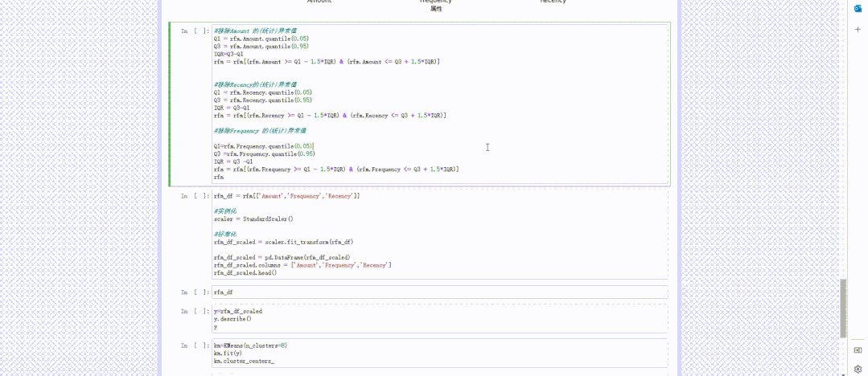Click the line 'km.cluster_centers_'
The image size is (868, 376).
244,361
